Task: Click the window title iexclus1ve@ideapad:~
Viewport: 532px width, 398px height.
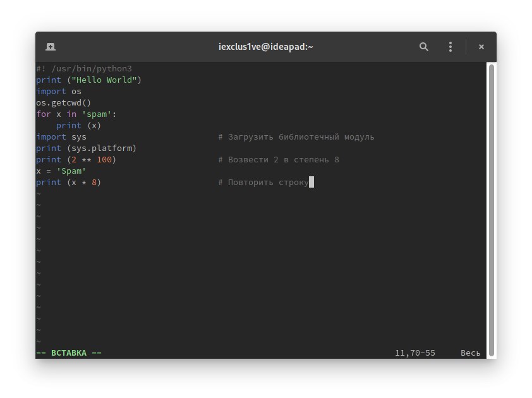Action: 265,47
